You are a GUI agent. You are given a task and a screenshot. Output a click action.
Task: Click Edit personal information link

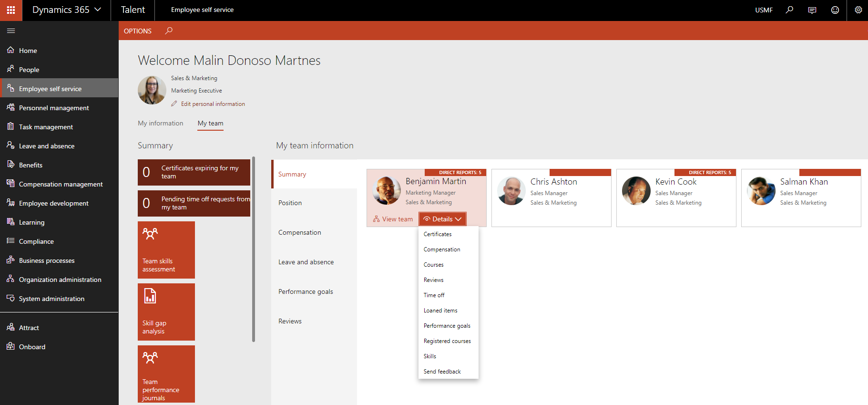point(213,104)
